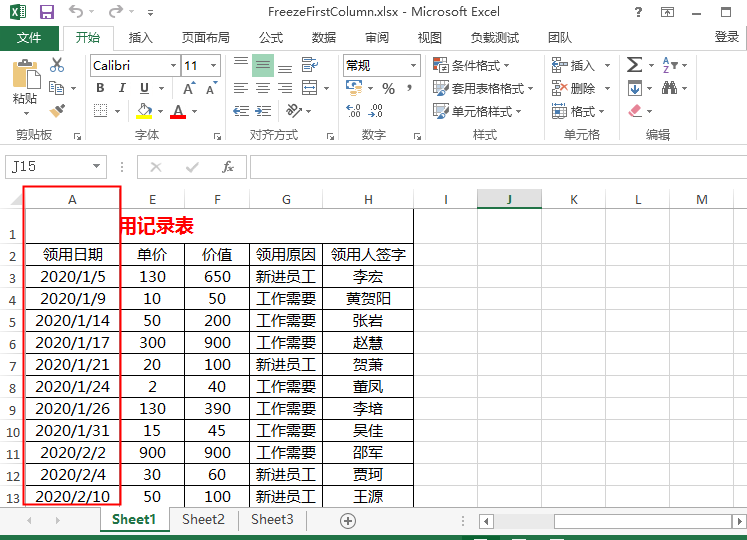Toggle Center horizontal alignment
747x540 pixels.
pyautogui.click(x=263, y=88)
